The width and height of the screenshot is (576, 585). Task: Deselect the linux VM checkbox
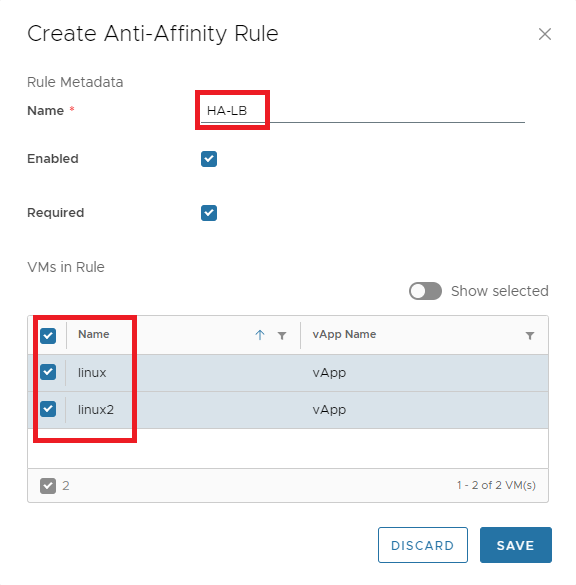tap(48, 372)
